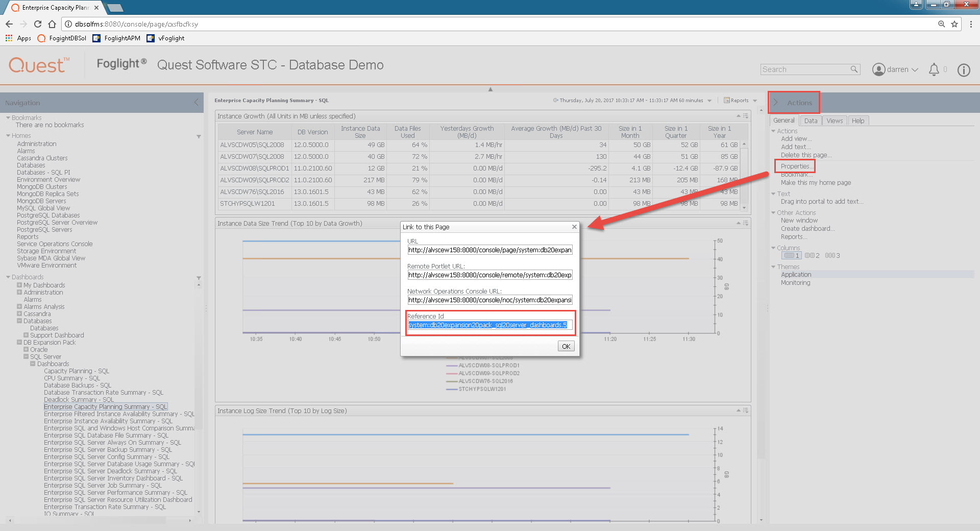Open the darren user dropdown
This screenshot has height=531, width=980.
point(896,69)
